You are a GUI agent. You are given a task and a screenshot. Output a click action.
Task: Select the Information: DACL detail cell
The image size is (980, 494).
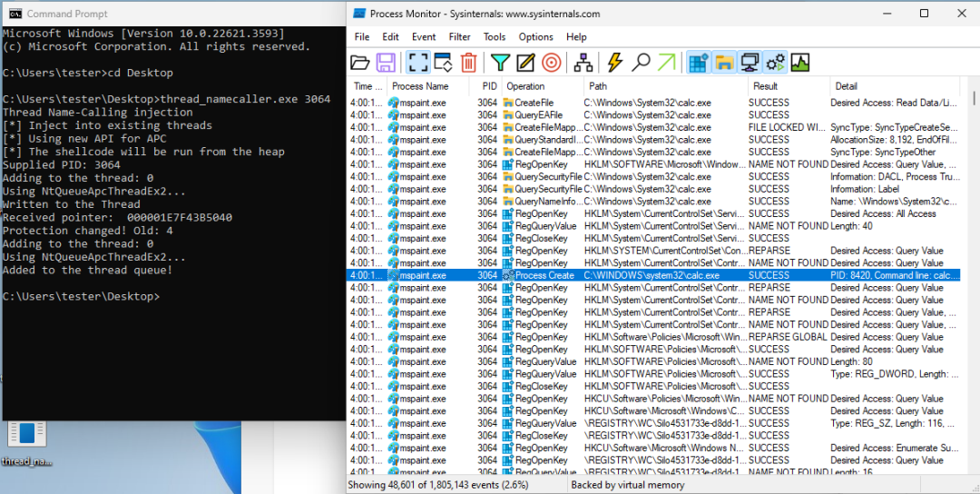pos(895,176)
